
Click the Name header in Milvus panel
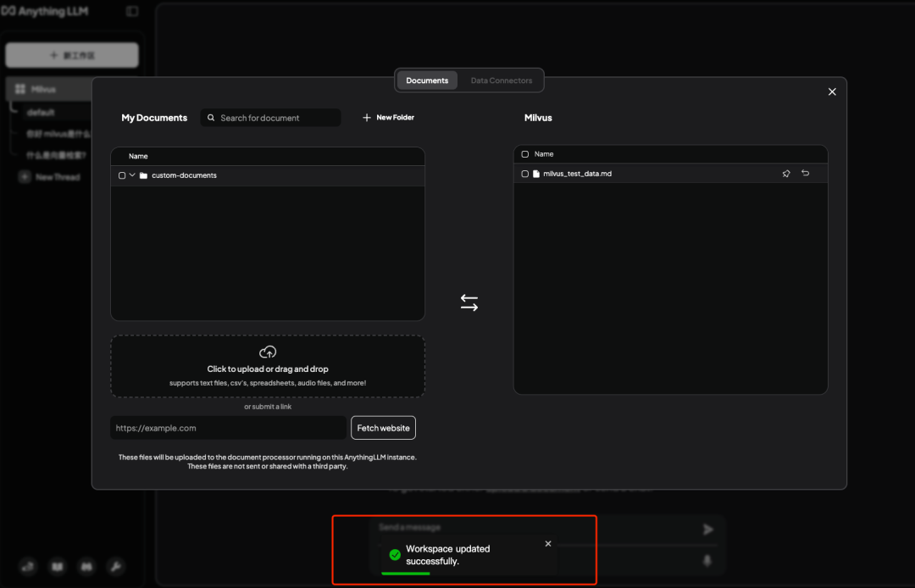tap(544, 154)
